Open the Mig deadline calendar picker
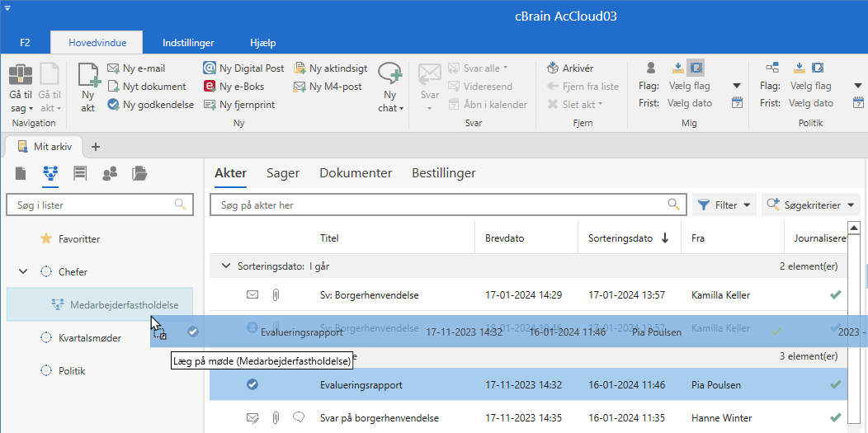 click(x=738, y=103)
